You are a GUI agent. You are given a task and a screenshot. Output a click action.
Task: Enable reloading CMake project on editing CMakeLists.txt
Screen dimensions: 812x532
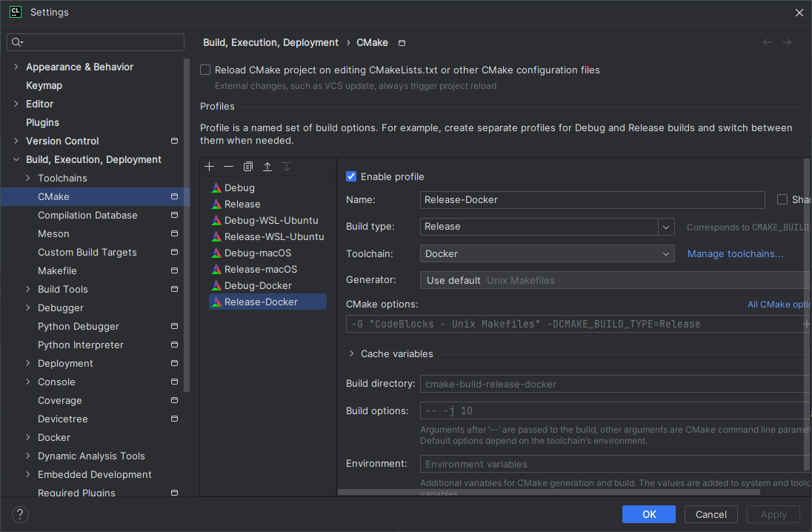pos(204,69)
